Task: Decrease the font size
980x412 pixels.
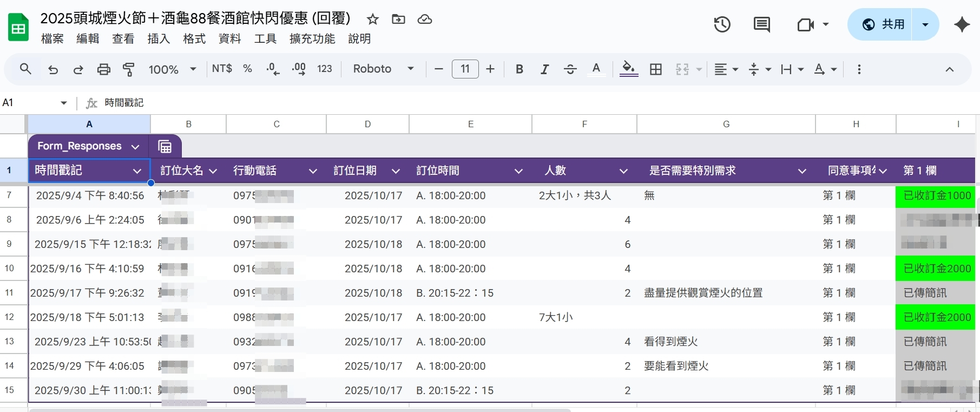Action: [439, 69]
